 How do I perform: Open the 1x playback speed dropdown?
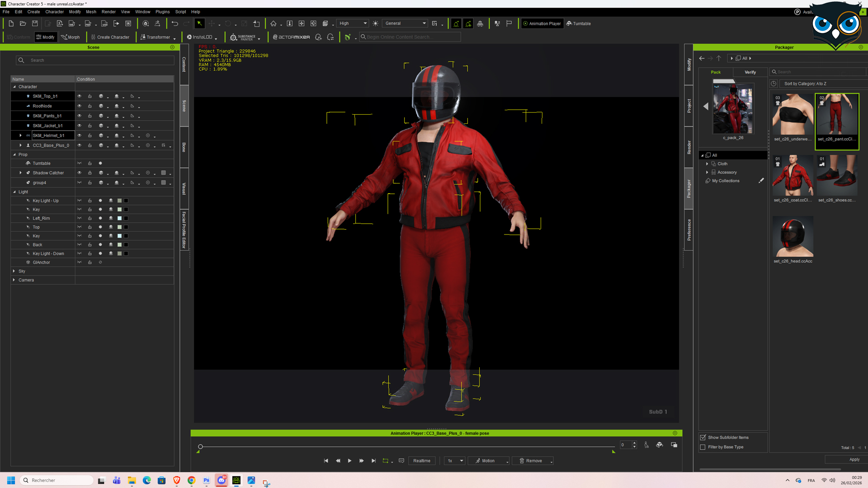pos(455,461)
